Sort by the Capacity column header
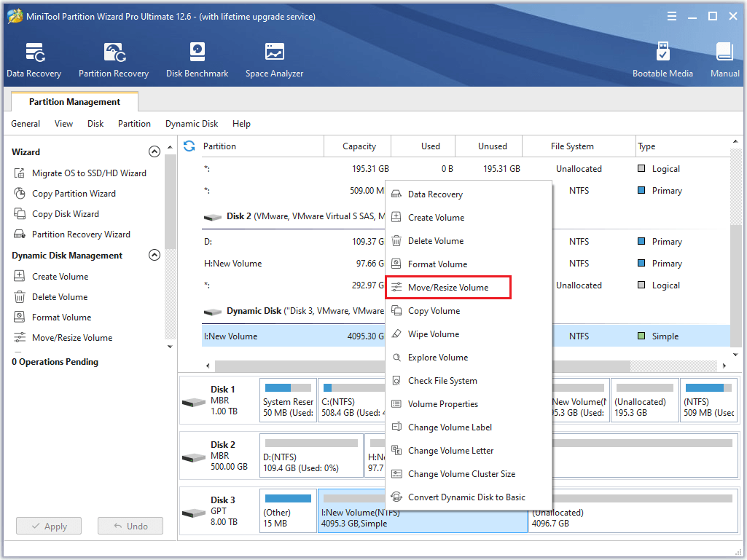The height and width of the screenshot is (560, 747). pyautogui.click(x=357, y=146)
